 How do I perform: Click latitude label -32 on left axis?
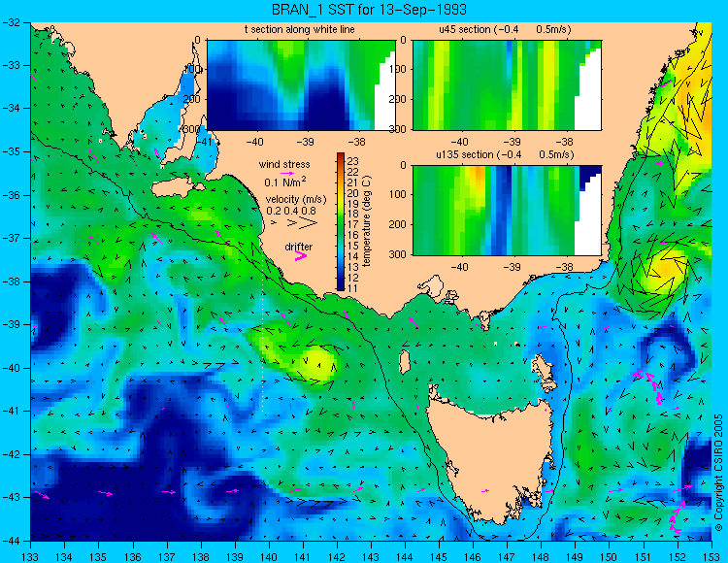pyautogui.click(x=11, y=22)
